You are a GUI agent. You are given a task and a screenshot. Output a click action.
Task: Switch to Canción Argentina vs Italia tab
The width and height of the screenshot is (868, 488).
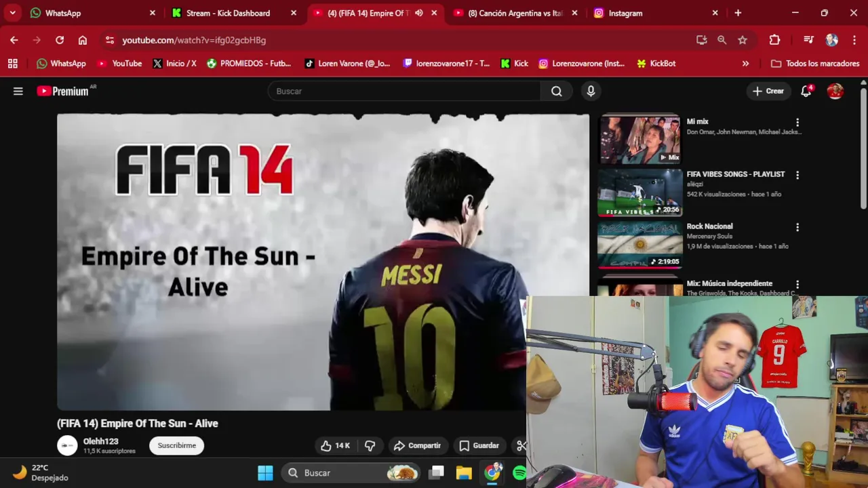(x=515, y=13)
